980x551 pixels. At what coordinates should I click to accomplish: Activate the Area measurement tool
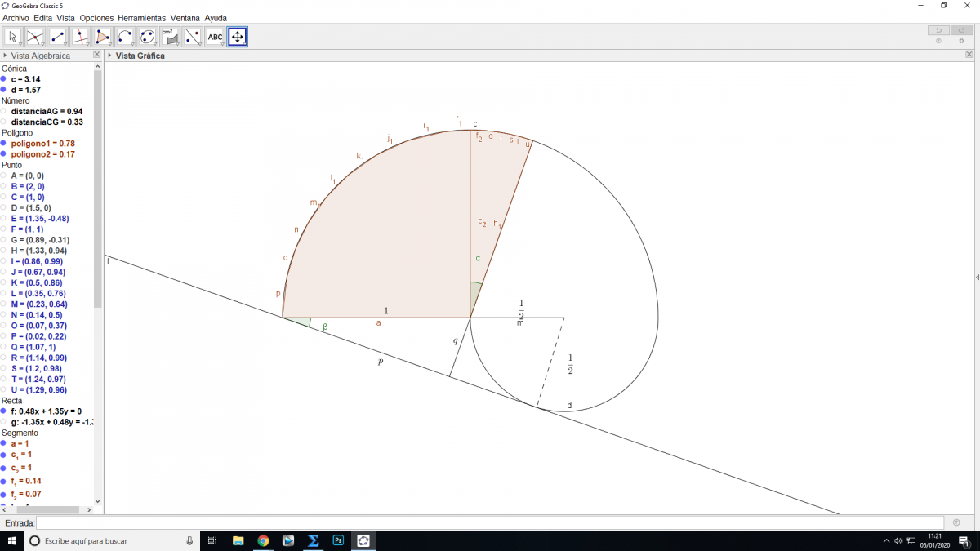[x=170, y=37]
